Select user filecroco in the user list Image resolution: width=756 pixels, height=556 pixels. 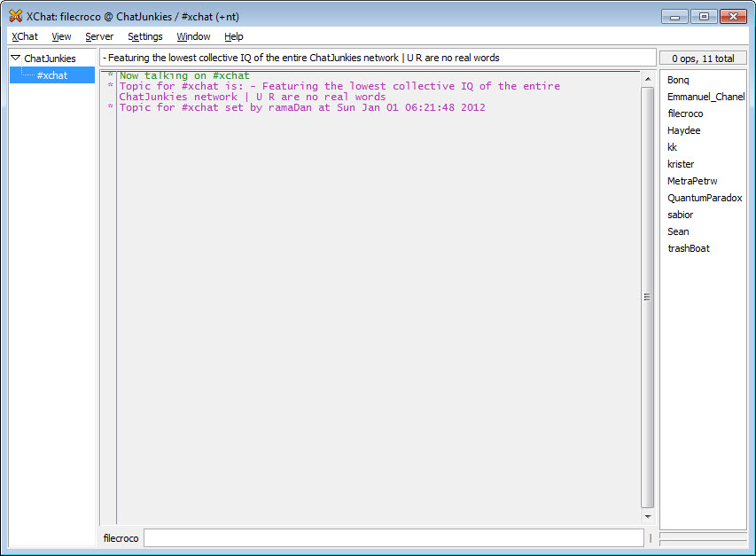(x=685, y=114)
